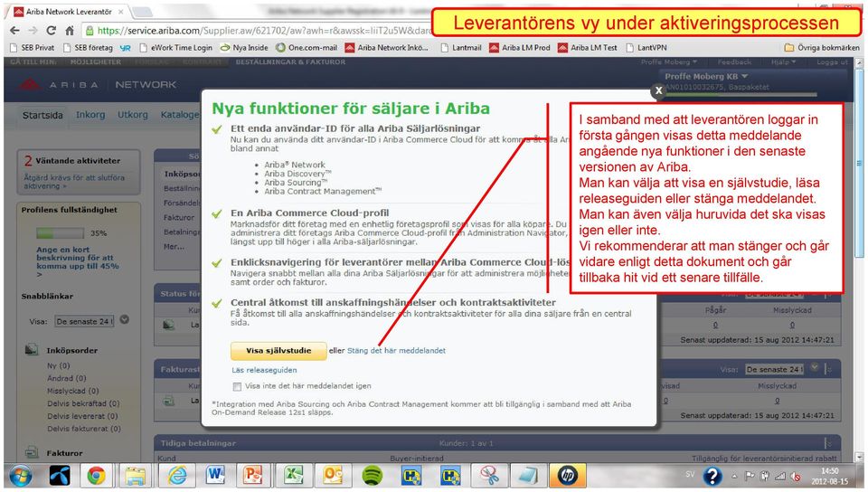Screen dimensions: 868x492
Task: Click the Fakturor sidebar icon
Action: (x=32, y=453)
